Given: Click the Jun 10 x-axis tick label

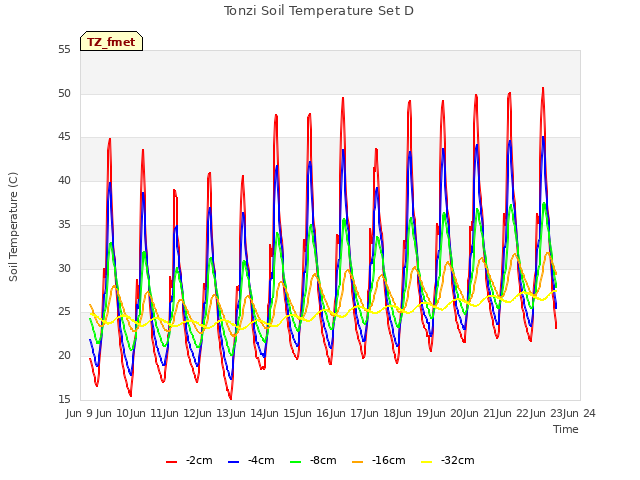Looking at the screenshot, I should tap(113, 414).
